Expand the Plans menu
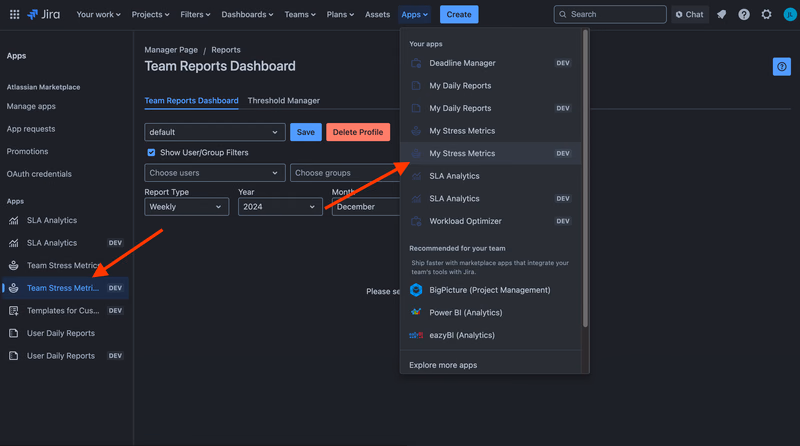 [340, 14]
